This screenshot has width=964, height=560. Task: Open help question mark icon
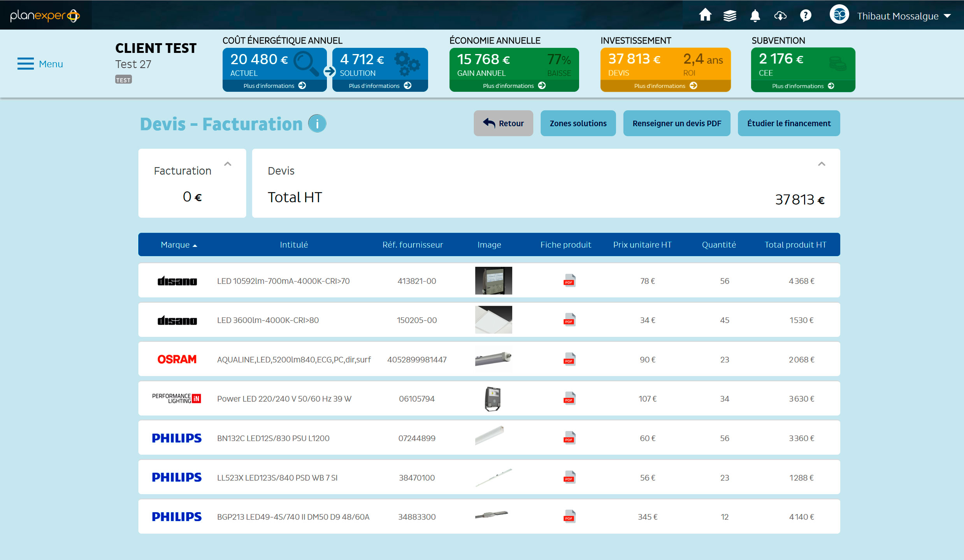[x=806, y=16]
